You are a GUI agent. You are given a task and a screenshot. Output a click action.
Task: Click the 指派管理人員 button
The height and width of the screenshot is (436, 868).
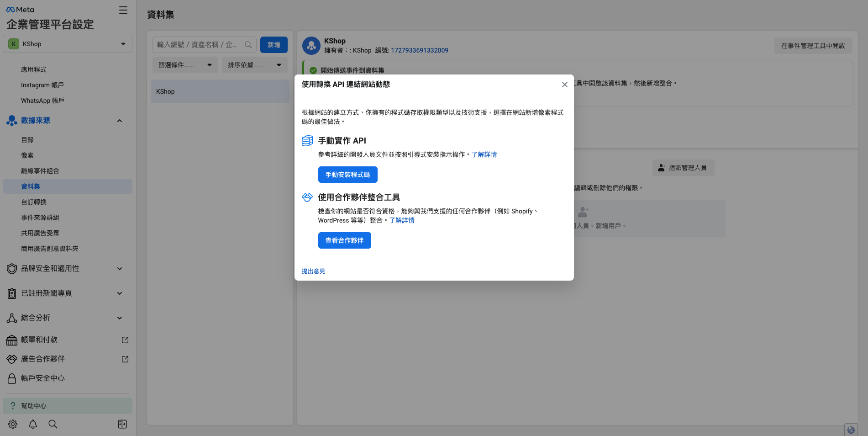click(x=684, y=168)
